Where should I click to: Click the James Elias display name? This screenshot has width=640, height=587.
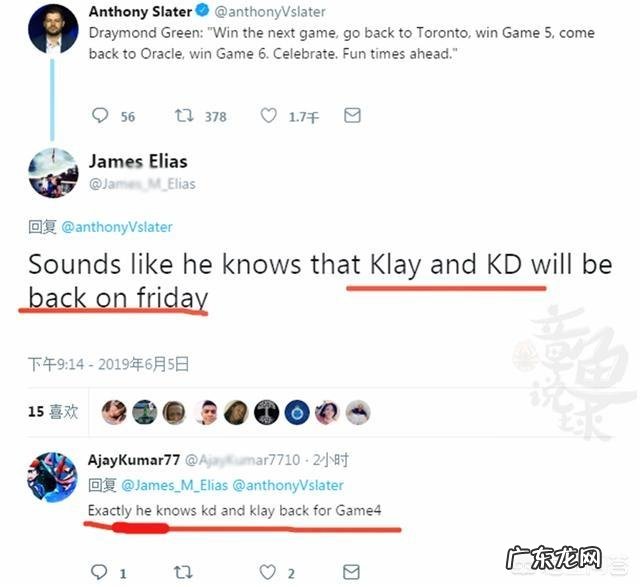[138, 161]
